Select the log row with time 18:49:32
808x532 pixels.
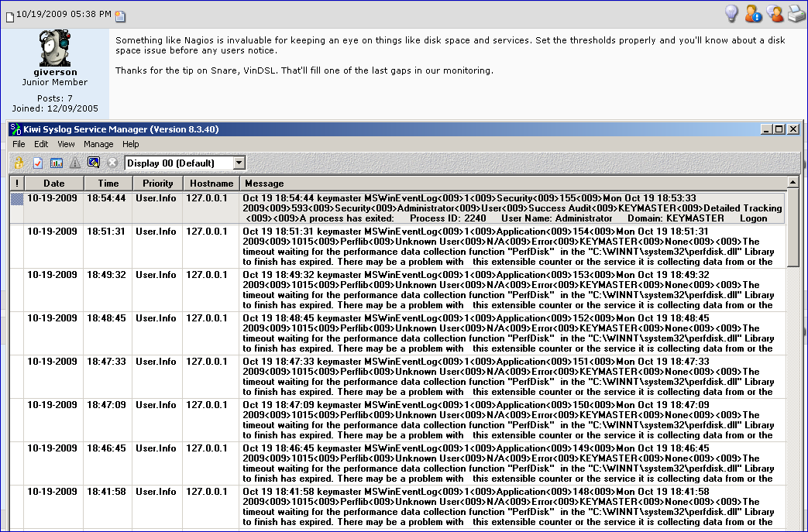pos(398,290)
